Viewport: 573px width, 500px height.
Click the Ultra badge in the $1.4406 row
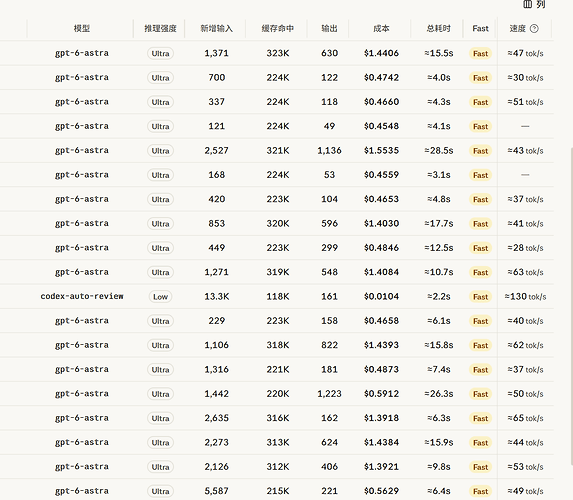(160, 53)
